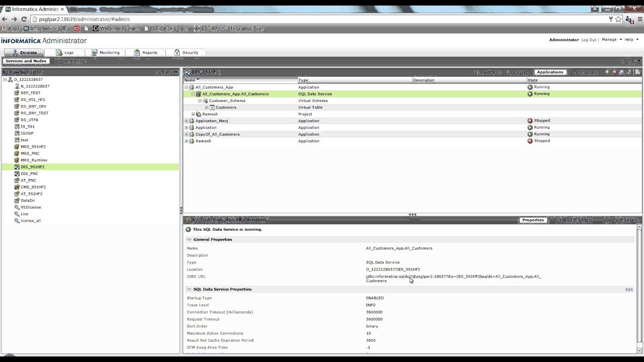Select the Applications view tab
The width and height of the screenshot is (644, 362).
click(x=550, y=72)
